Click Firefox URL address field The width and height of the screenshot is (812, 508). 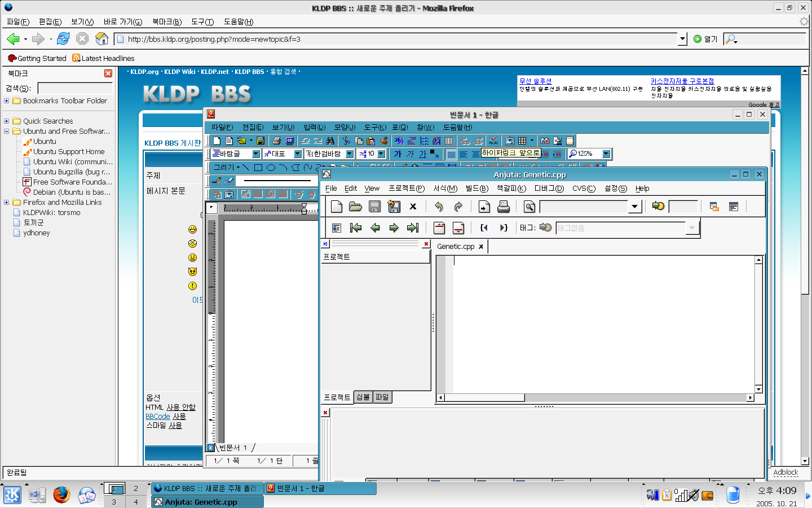(396, 39)
